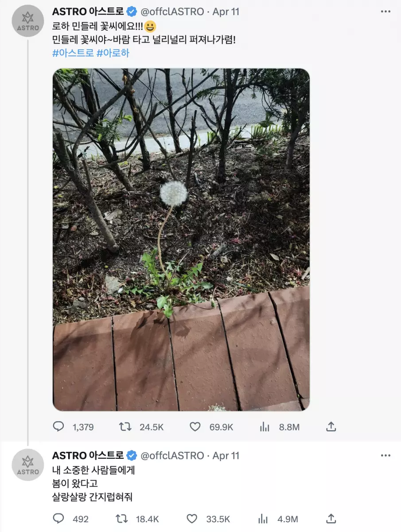The width and height of the screenshot is (401, 532).
Task: Open the Apr 11 timestamp on second tweet
Action: (x=226, y=455)
